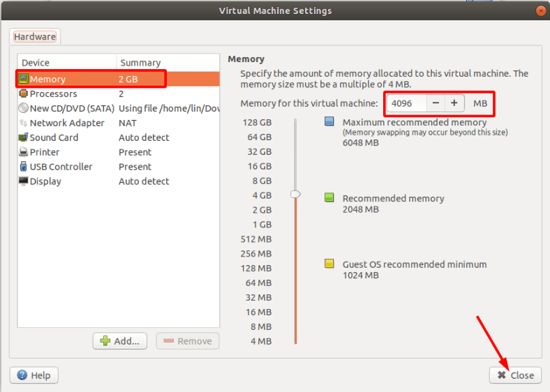Click the green Recommended memory swatch

click(329, 197)
